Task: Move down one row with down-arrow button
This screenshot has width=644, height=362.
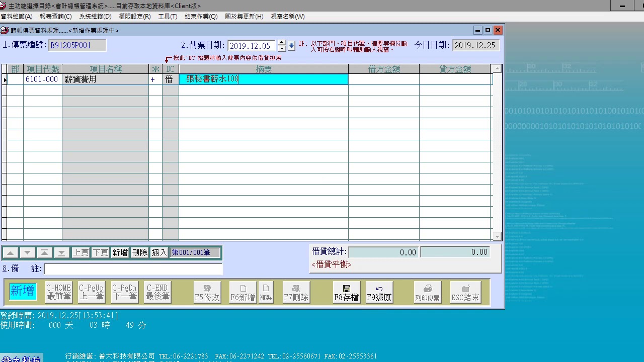Action: 28,252
